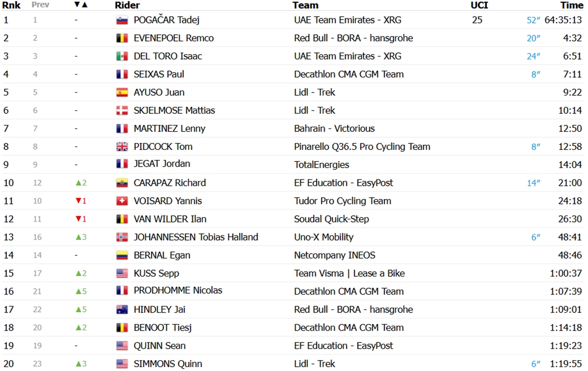
Task: Click the Slovenian flag beside POGAČAR Tadej
Action: pyautogui.click(x=122, y=21)
